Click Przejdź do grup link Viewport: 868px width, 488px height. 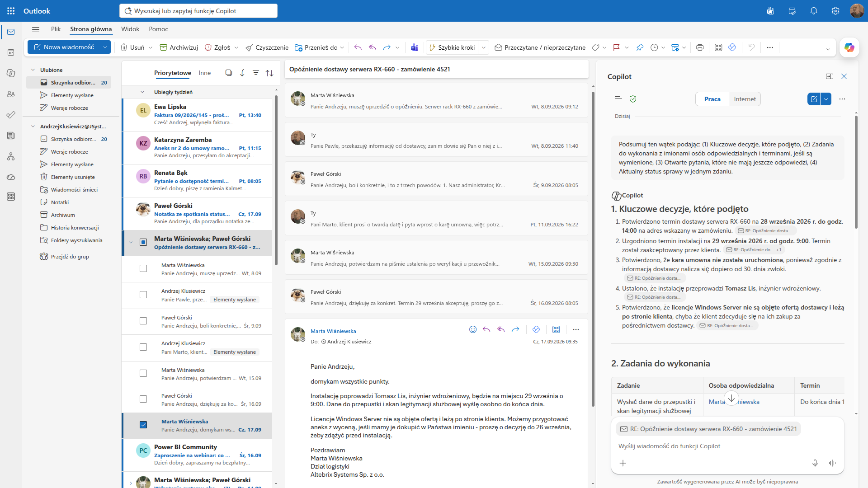(x=70, y=257)
